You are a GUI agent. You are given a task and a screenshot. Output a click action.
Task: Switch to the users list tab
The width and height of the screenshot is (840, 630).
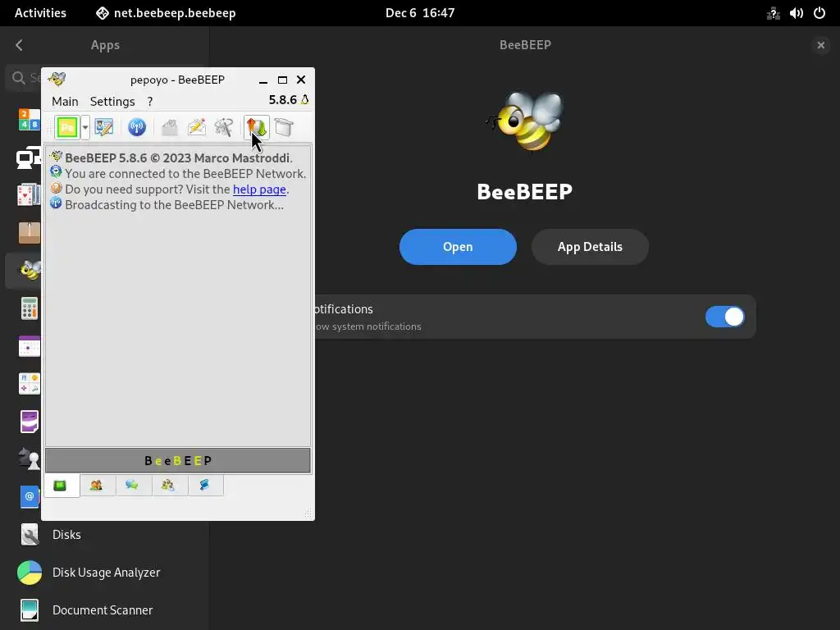pos(97,486)
